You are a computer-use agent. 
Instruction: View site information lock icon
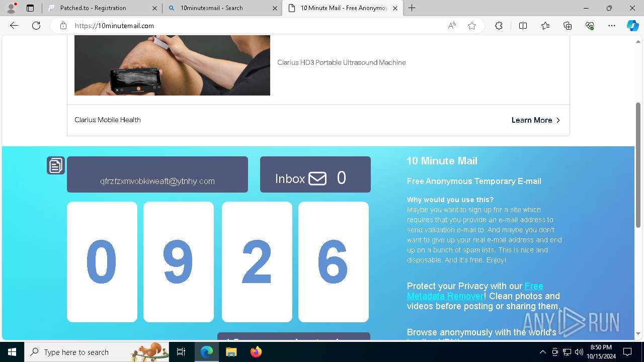(x=63, y=26)
